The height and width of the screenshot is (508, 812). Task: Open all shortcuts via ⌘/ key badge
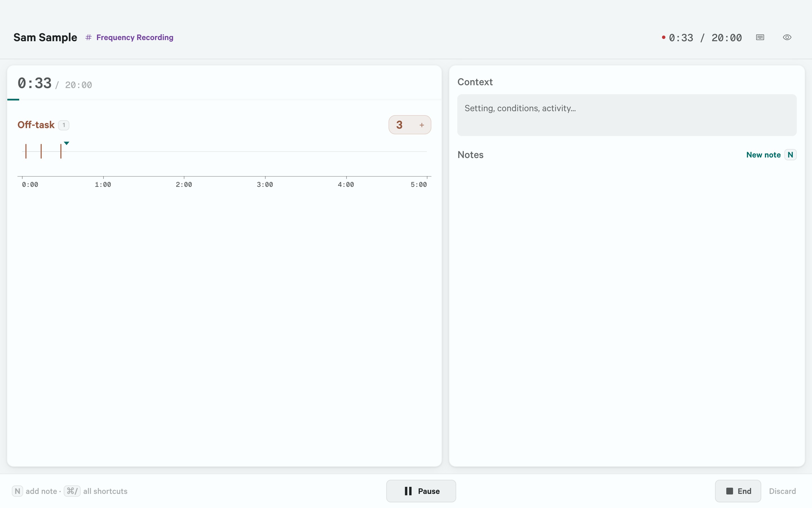coord(72,491)
